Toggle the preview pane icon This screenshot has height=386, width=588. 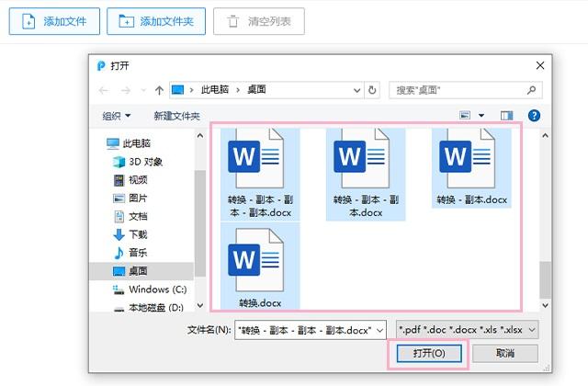click(506, 116)
